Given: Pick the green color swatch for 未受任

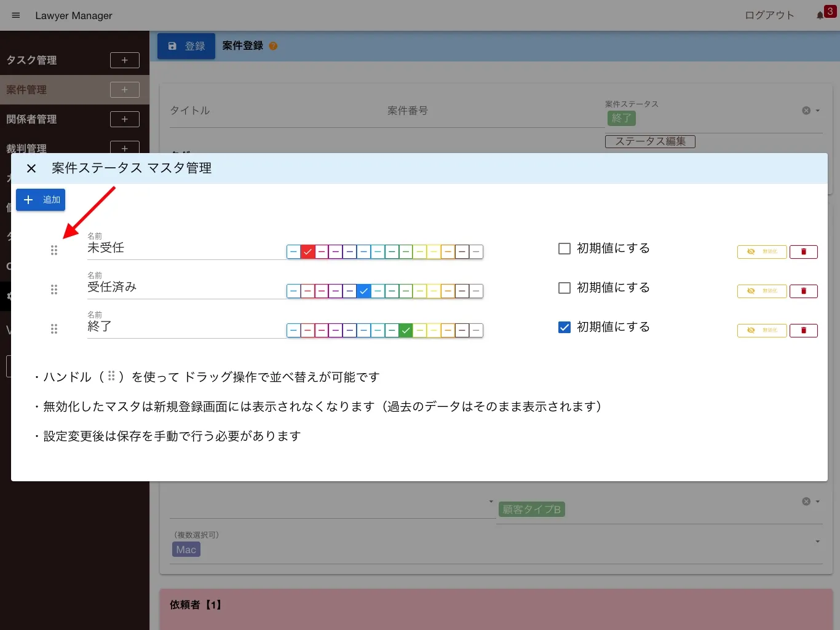Looking at the screenshot, I should pyautogui.click(x=406, y=251).
